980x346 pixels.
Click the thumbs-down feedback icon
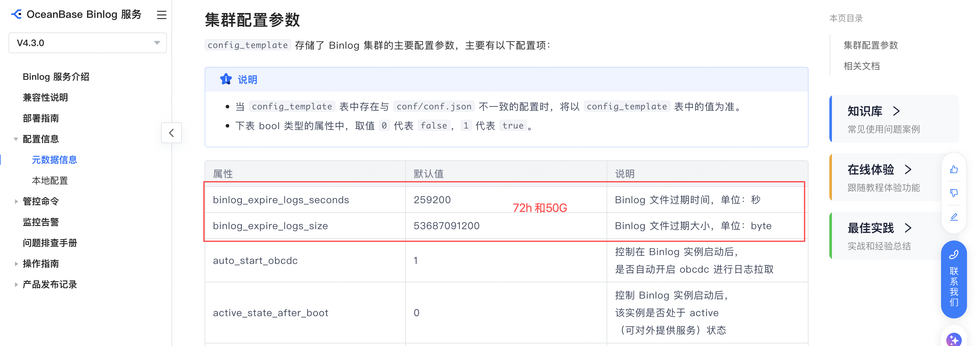click(x=954, y=193)
